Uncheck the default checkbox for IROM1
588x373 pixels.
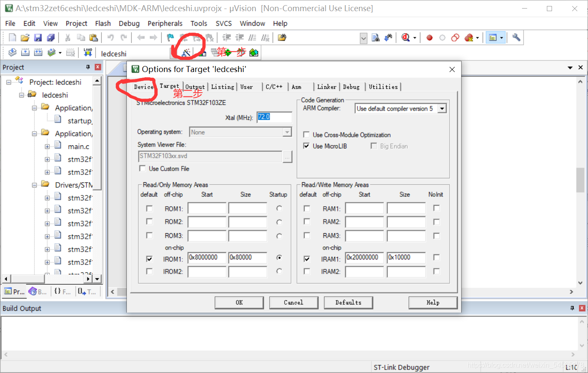[x=149, y=259]
